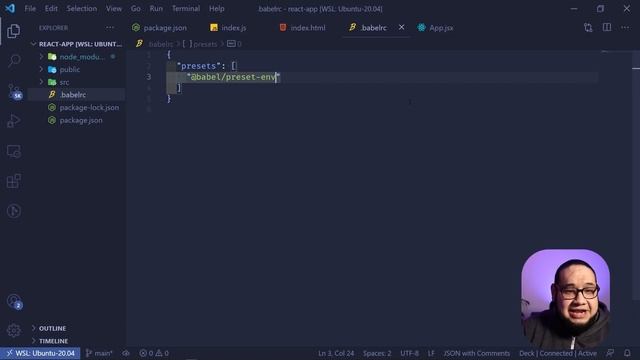The height and width of the screenshot is (360, 640).
Task: Open the Selection menu
Action: point(82,9)
